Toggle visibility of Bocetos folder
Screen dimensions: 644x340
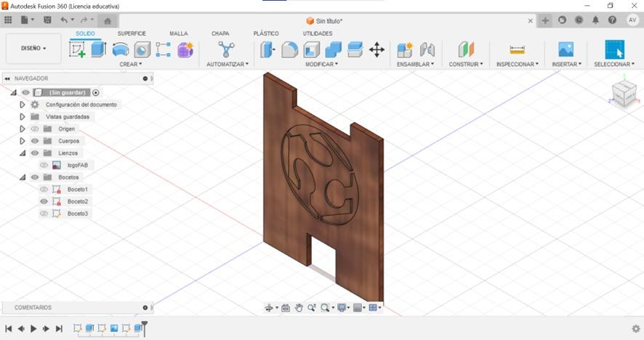coord(35,177)
